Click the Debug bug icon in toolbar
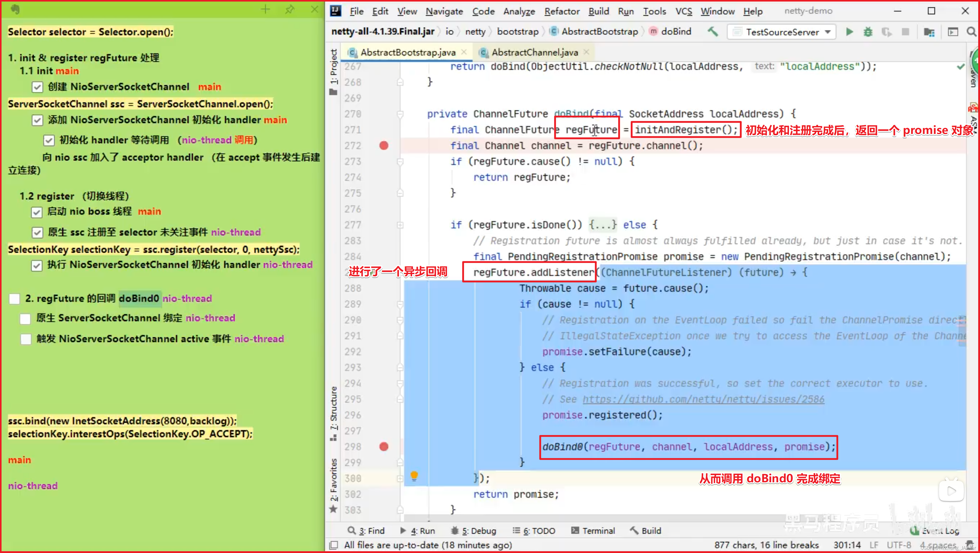 tap(868, 32)
